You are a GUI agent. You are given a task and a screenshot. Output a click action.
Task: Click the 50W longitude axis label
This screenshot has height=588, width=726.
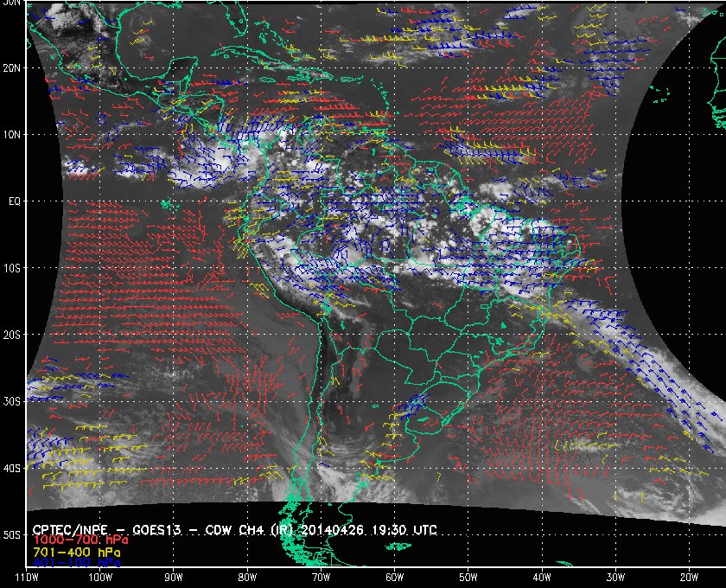coord(468,577)
